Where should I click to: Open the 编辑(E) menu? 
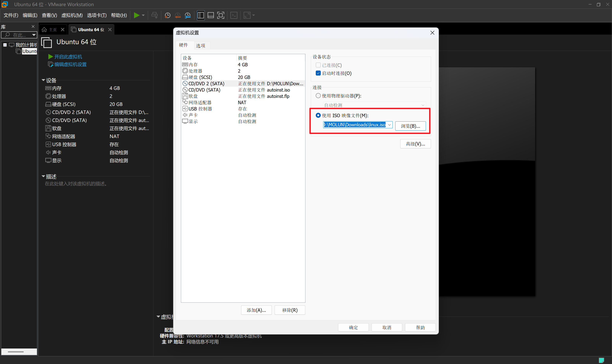tap(30, 15)
